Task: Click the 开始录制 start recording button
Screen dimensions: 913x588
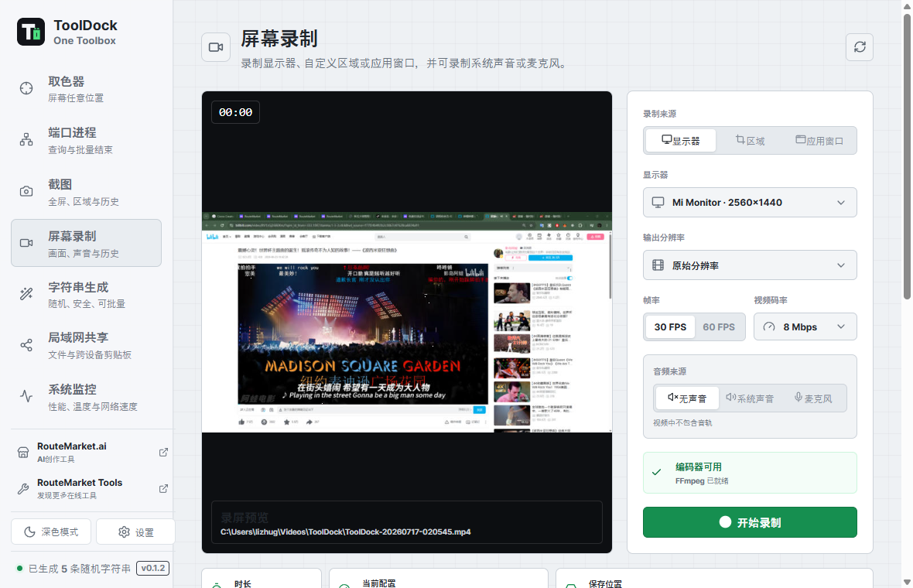Action: pyautogui.click(x=750, y=522)
